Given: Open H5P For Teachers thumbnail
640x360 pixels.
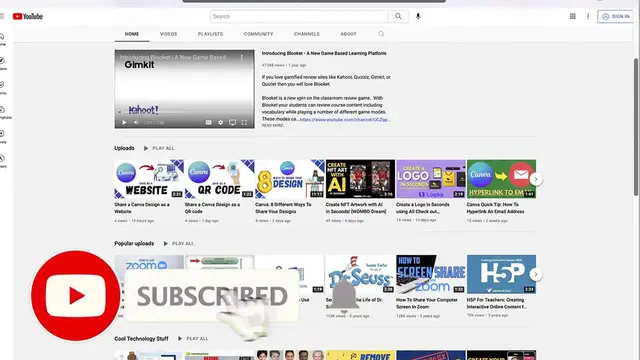Looking at the screenshot, I should coord(501,274).
